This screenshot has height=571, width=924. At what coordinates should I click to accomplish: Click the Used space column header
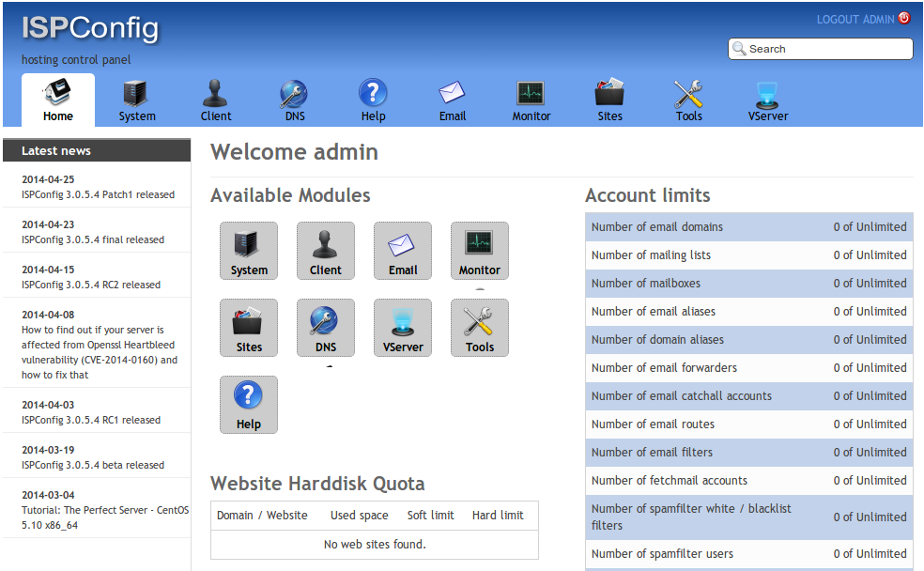[360, 515]
